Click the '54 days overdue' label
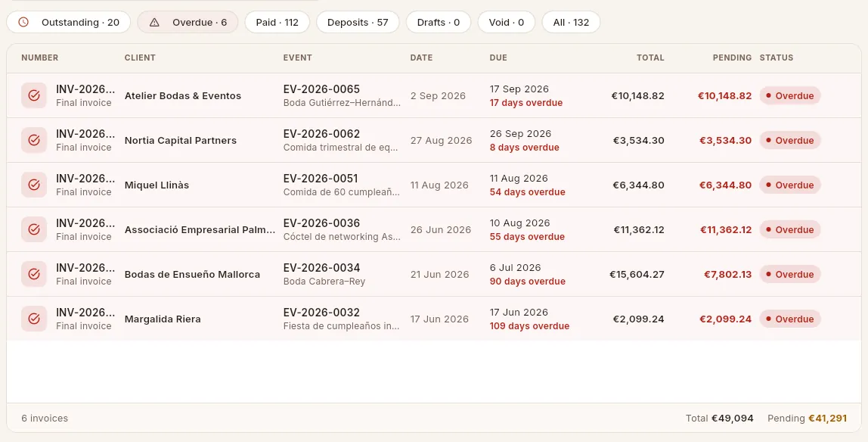 pyautogui.click(x=528, y=192)
